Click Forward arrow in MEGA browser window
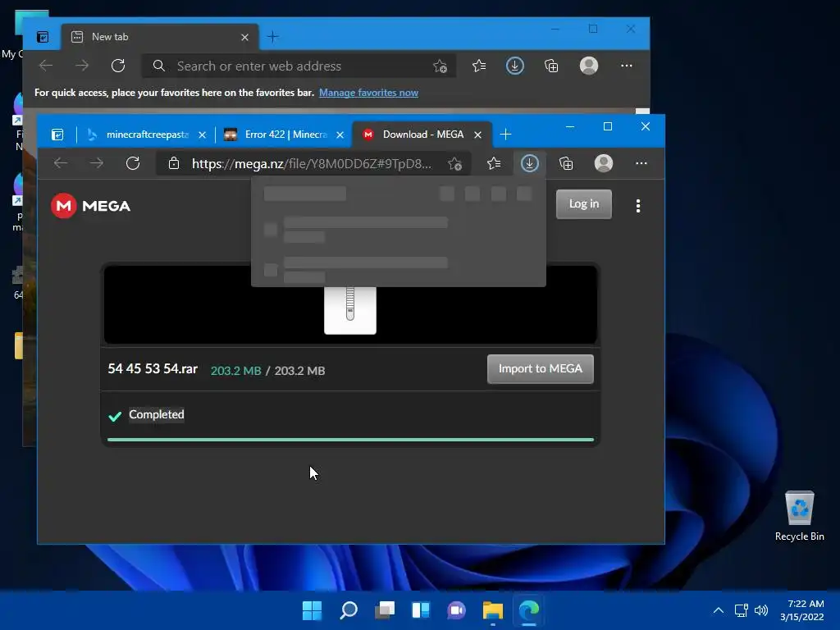Viewport: 840px width, 630px height. 97,163
